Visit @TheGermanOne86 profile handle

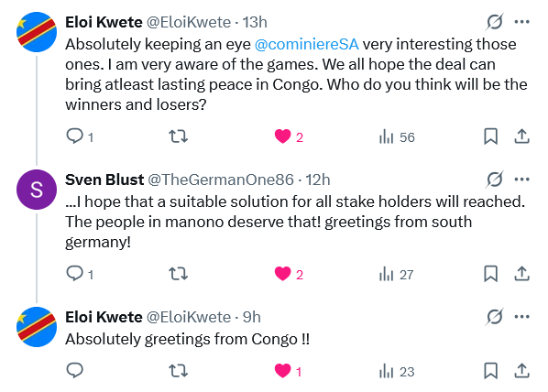pos(221,180)
